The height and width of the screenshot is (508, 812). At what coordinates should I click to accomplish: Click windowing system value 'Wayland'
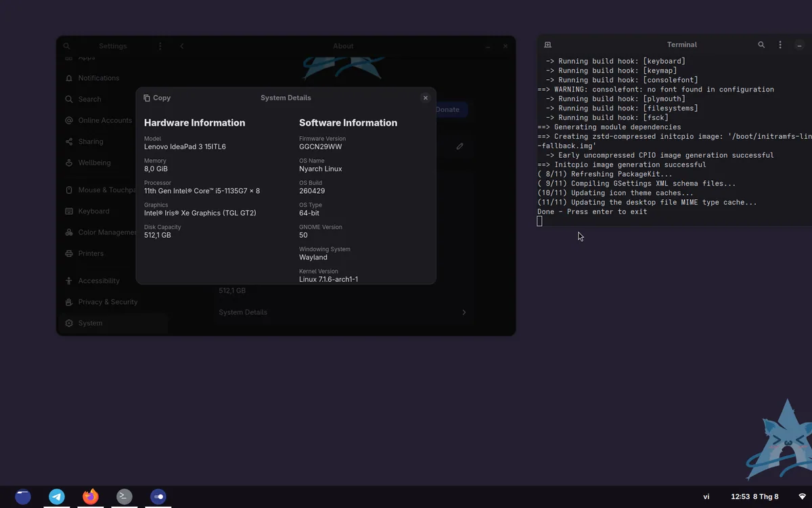tap(313, 257)
